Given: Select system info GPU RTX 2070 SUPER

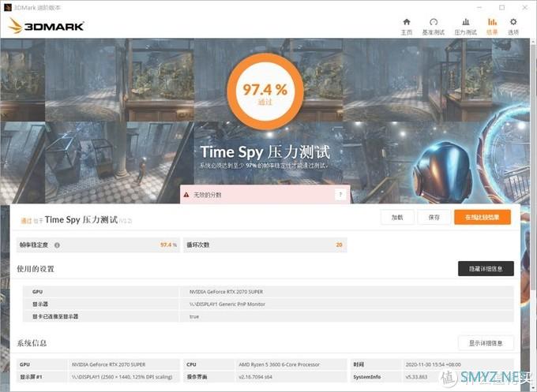Looking at the screenshot, I should [x=108, y=364].
